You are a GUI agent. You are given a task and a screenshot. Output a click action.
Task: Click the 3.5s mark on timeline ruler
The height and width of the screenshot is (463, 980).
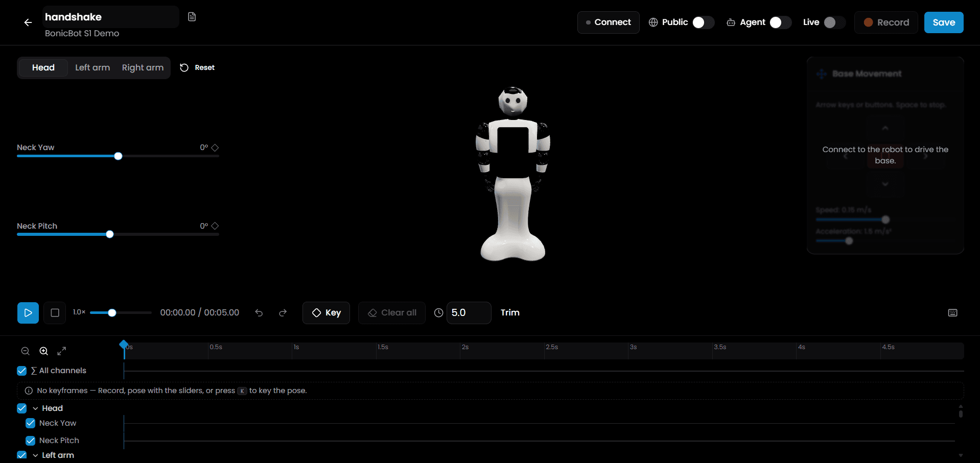(719, 347)
